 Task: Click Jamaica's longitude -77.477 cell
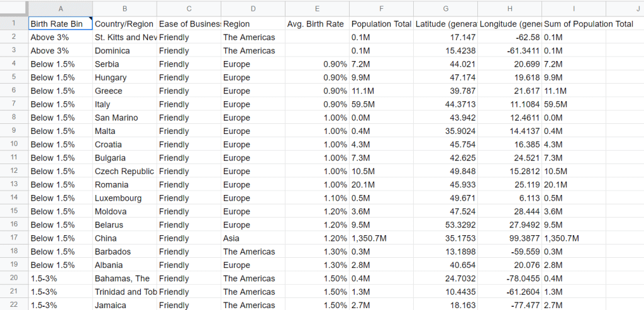coord(509,305)
